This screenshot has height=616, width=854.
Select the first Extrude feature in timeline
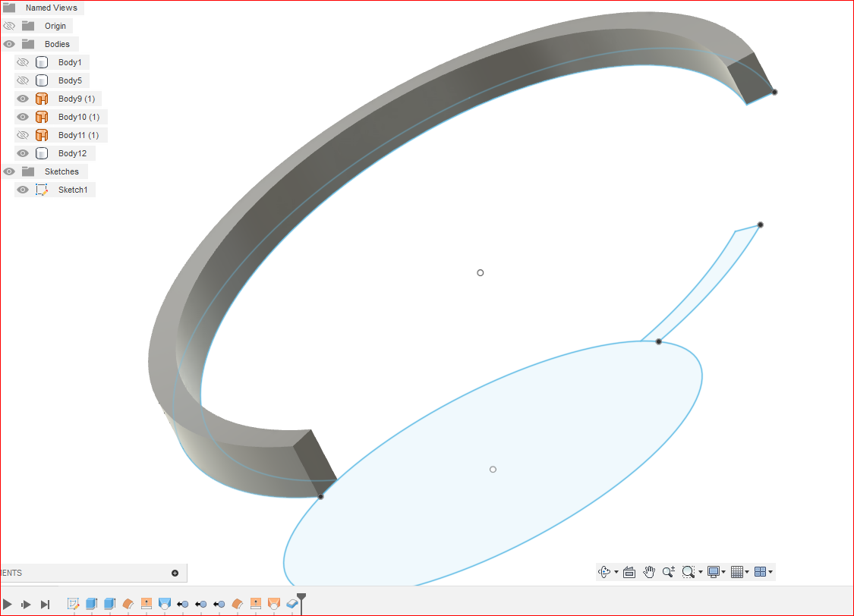tap(91, 603)
